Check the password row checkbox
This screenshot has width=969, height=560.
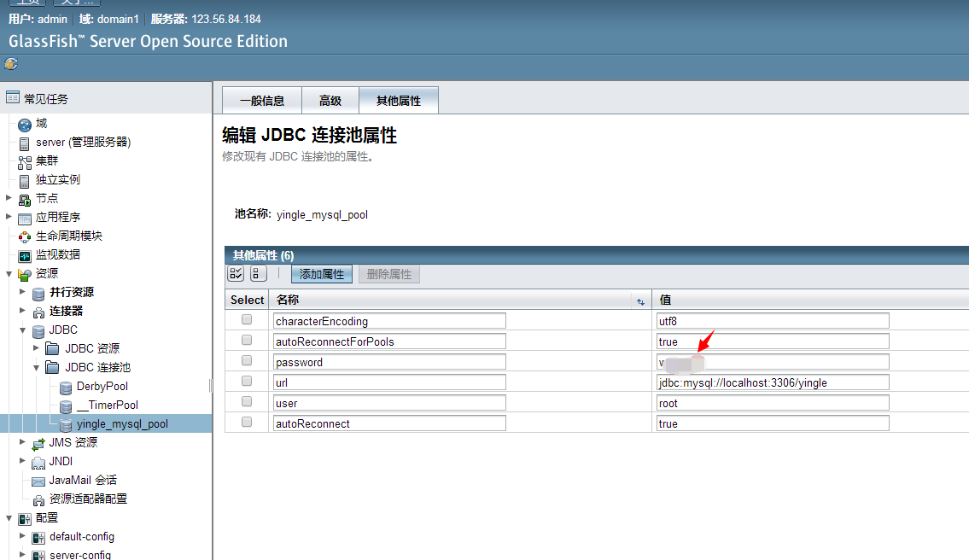247,360
